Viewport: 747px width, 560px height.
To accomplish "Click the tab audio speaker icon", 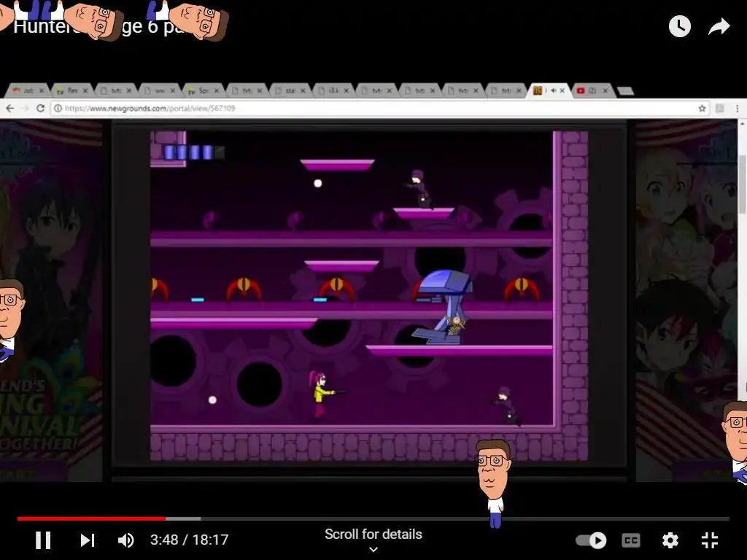I will click(553, 90).
